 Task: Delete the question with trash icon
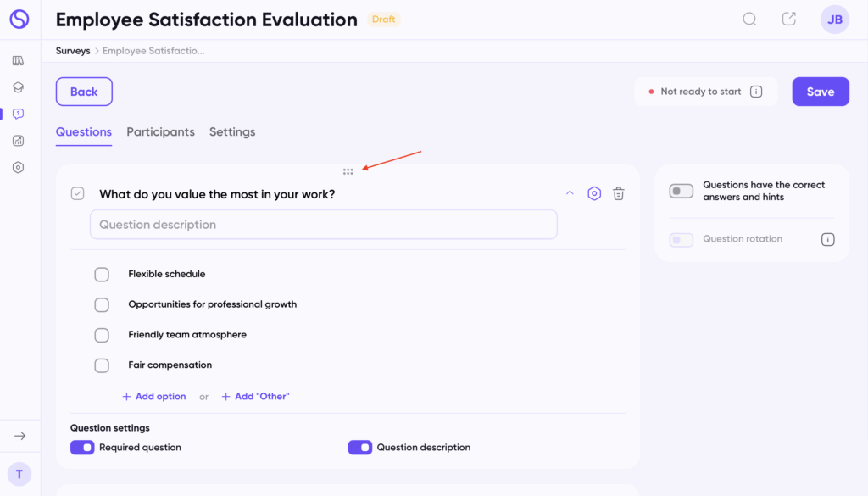click(x=619, y=193)
